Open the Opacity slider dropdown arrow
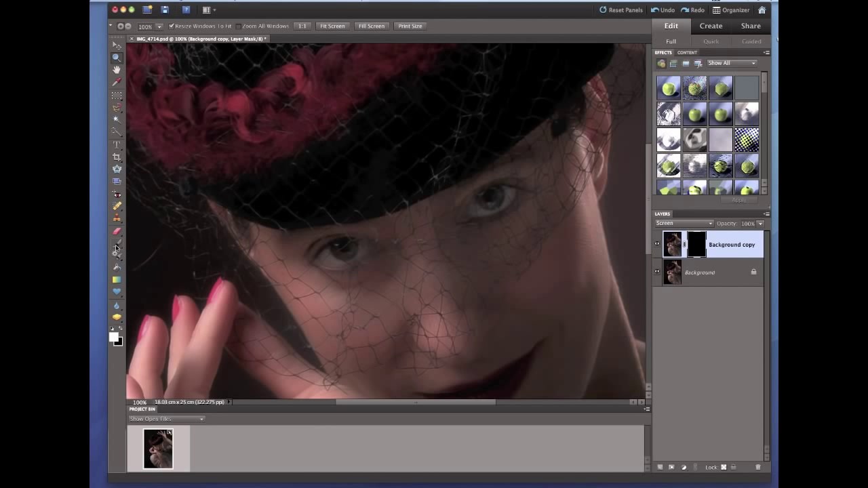The height and width of the screenshot is (488, 868). tap(760, 224)
